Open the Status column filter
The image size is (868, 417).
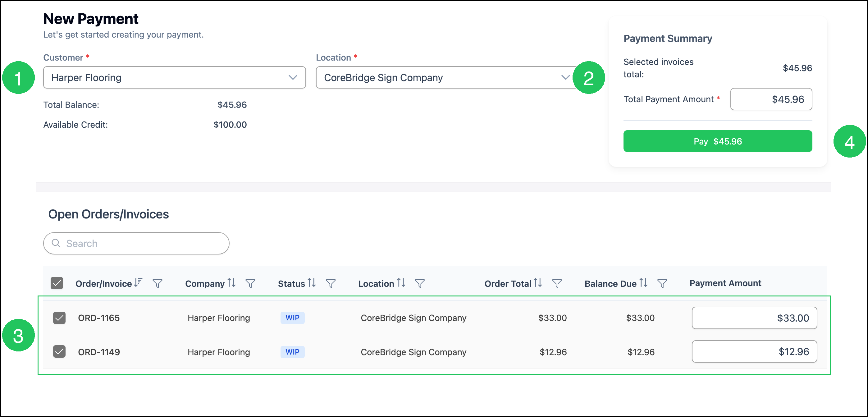click(331, 283)
